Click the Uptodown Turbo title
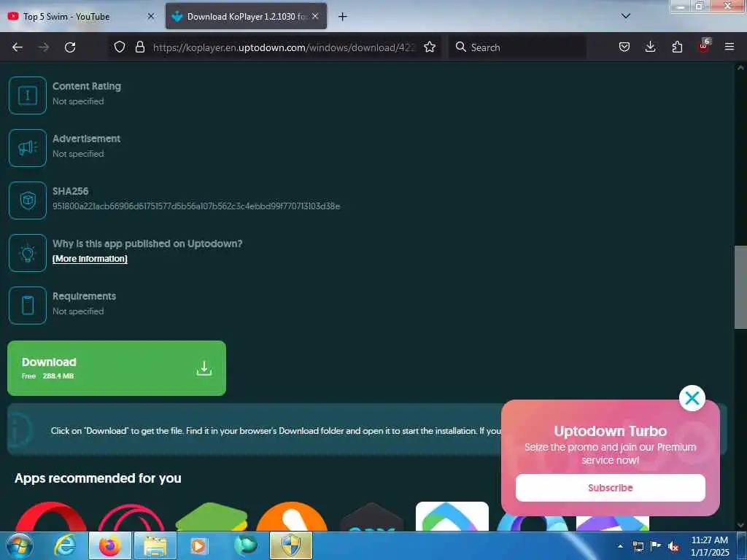This screenshot has width=747, height=560. click(x=611, y=431)
